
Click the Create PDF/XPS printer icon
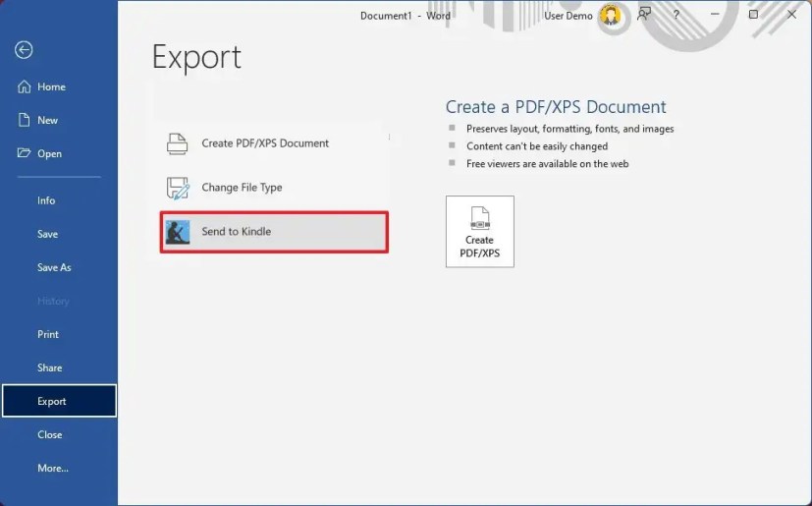pyautogui.click(x=177, y=143)
